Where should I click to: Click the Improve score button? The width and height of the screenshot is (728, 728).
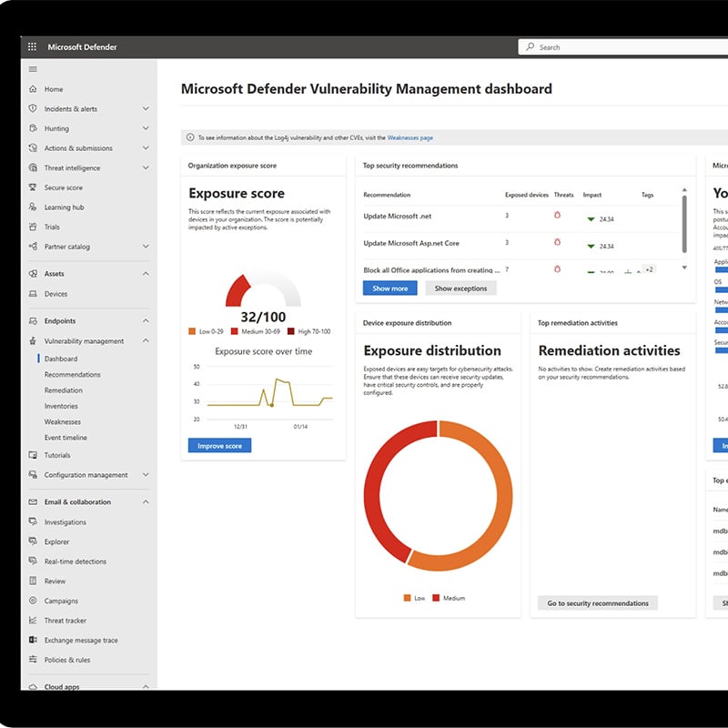pyautogui.click(x=218, y=445)
